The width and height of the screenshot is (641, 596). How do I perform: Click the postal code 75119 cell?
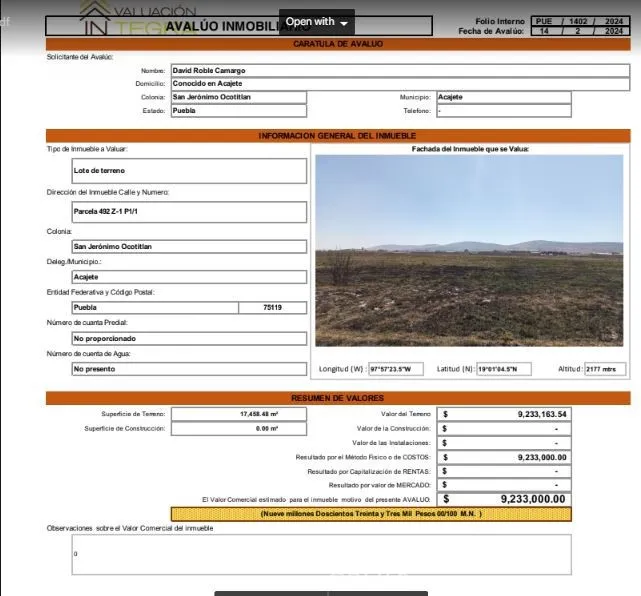tap(272, 308)
